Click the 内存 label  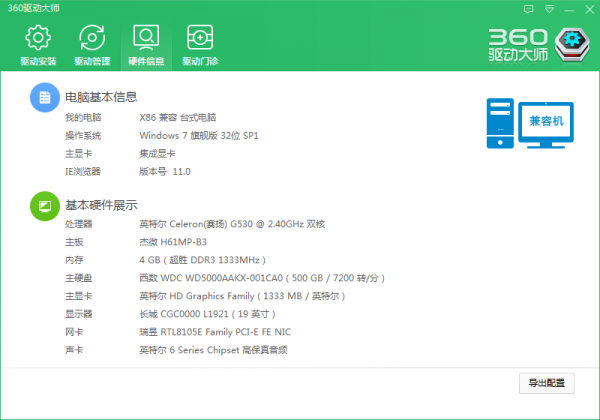(x=74, y=260)
